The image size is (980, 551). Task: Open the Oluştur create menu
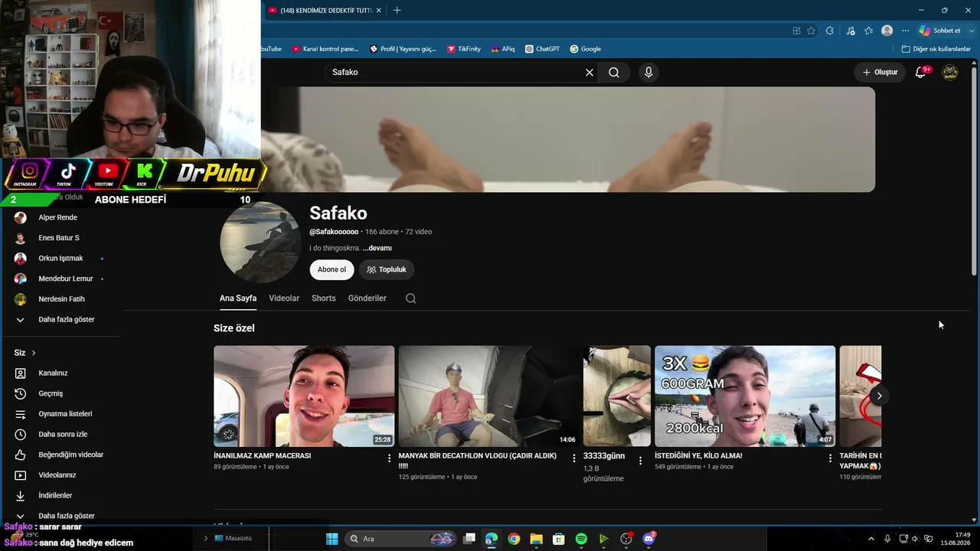[x=880, y=72]
